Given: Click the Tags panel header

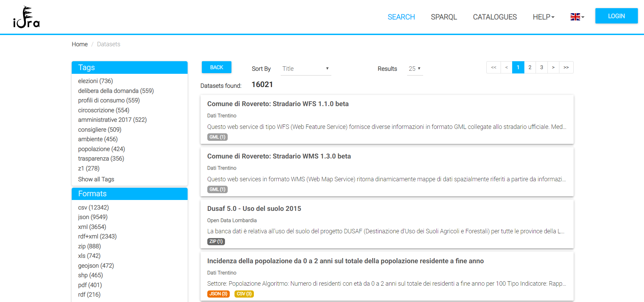Looking at the screenshot, I should [x=129, y=67].
